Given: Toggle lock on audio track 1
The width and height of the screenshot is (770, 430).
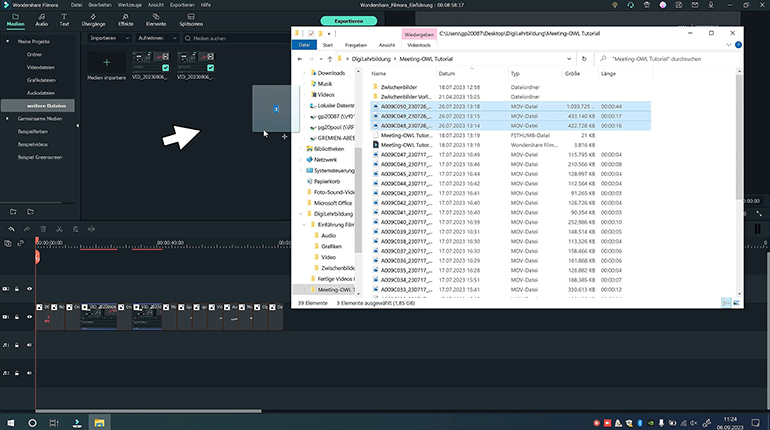Looking at the screenshot, I should pyautogui.click(x=17, y=345).
